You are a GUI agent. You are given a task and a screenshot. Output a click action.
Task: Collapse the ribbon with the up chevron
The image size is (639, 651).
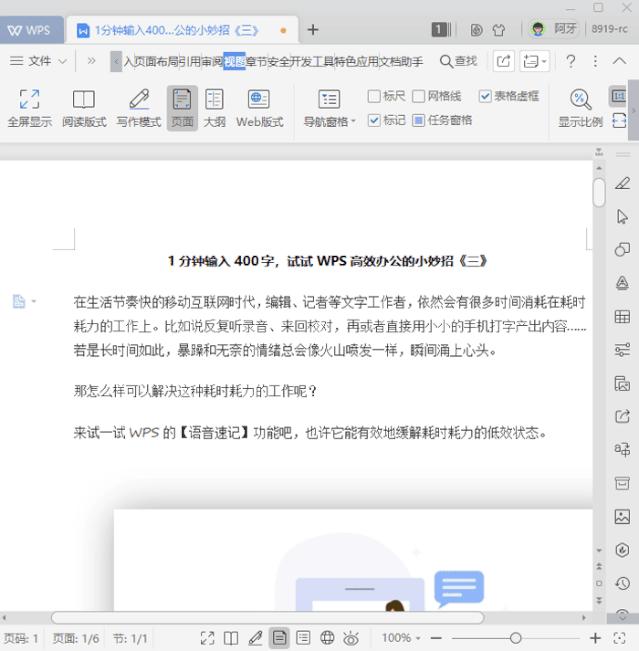[619, 61]
